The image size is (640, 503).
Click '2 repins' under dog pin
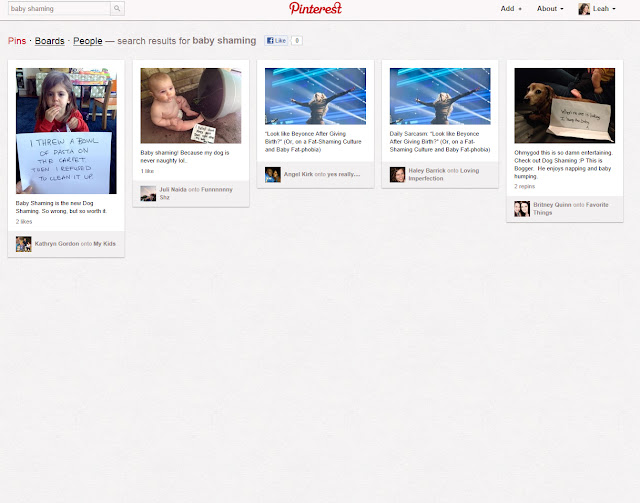pos(524,186)
